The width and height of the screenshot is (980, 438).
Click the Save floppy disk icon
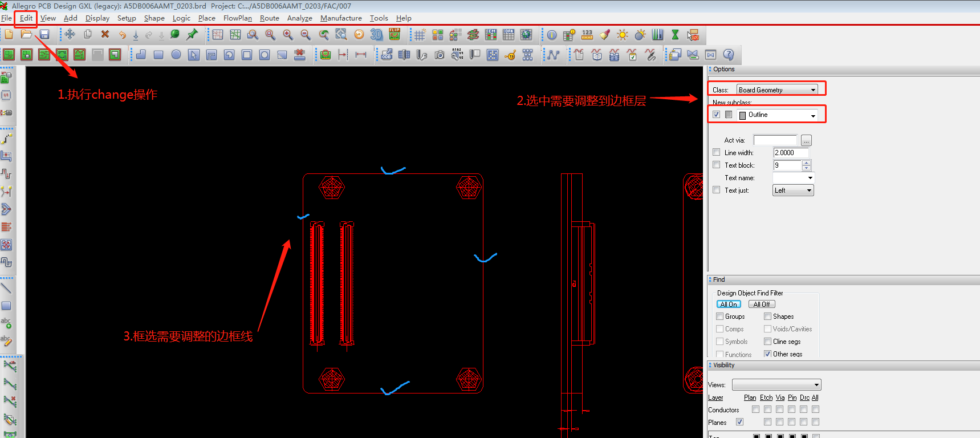coord(44,35)
